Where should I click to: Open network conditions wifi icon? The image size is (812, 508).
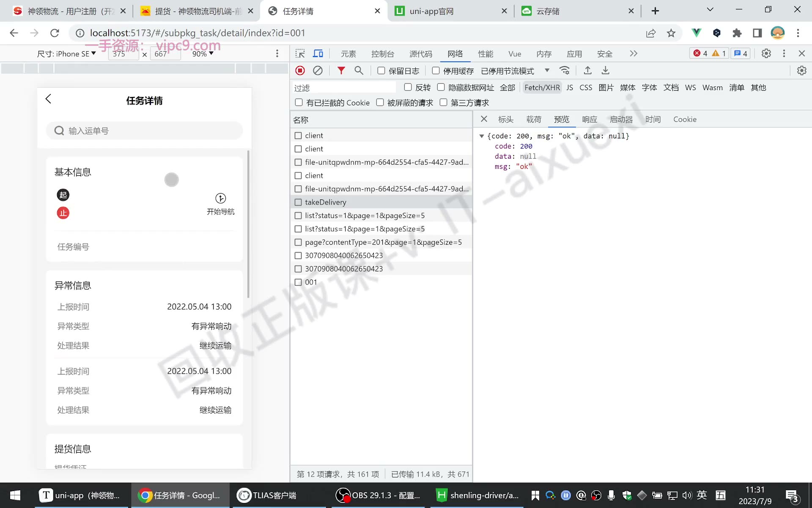pos(565,71)
